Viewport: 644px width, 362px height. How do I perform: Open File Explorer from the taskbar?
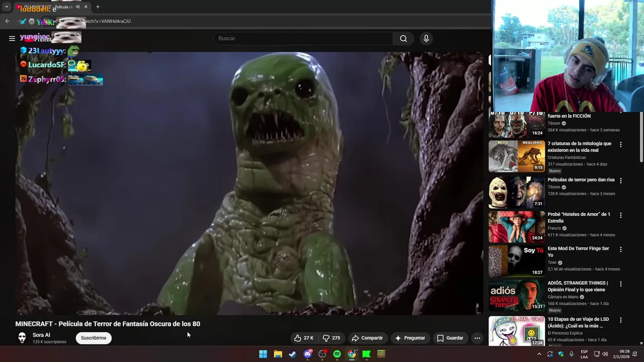click(x=278, y=354)
